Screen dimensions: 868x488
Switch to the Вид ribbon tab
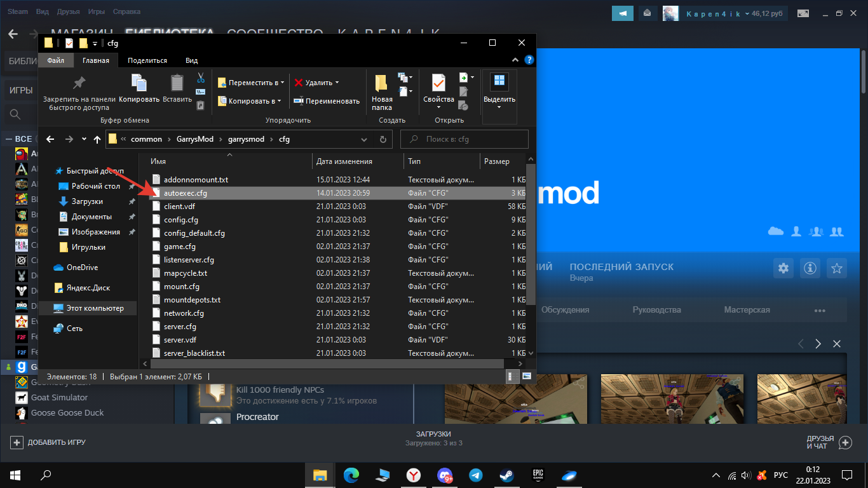tap(191, 60)
